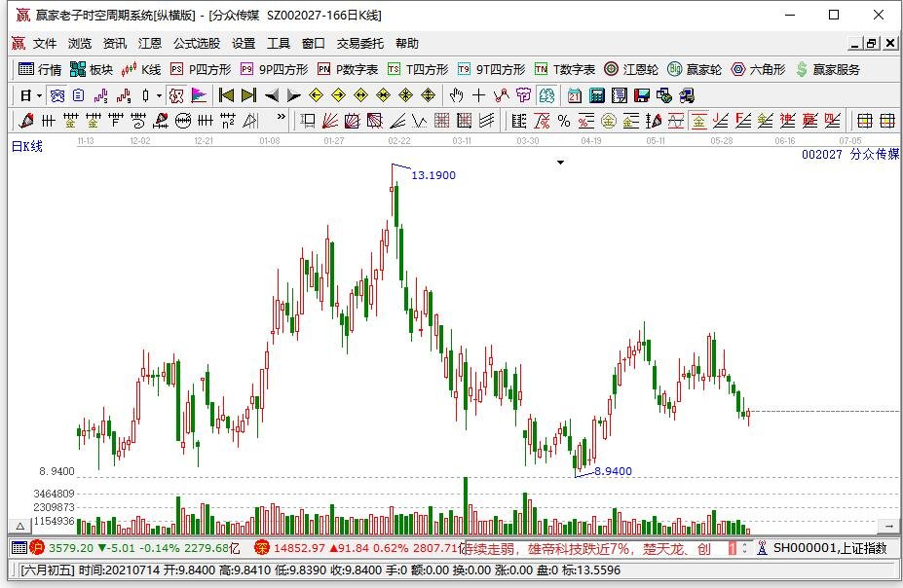Click the 13.1900 high price label
This screenshot has height=588, width=903.
coord(433,175)
